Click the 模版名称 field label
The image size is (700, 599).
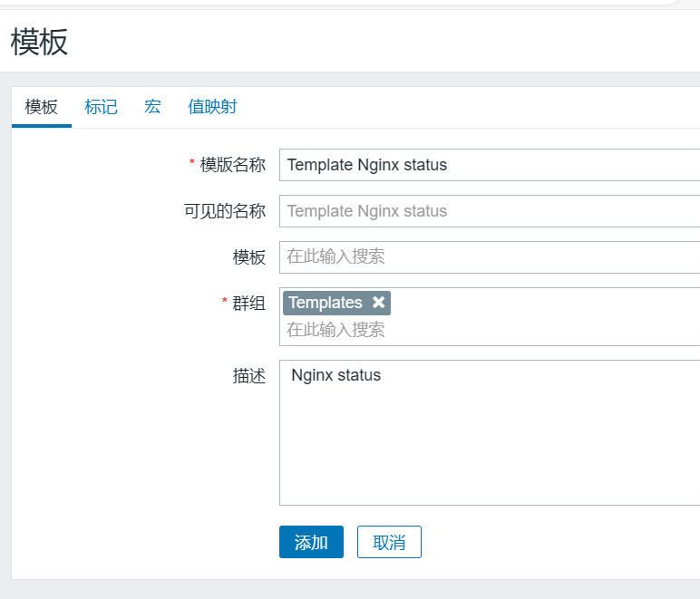point(232,165)
